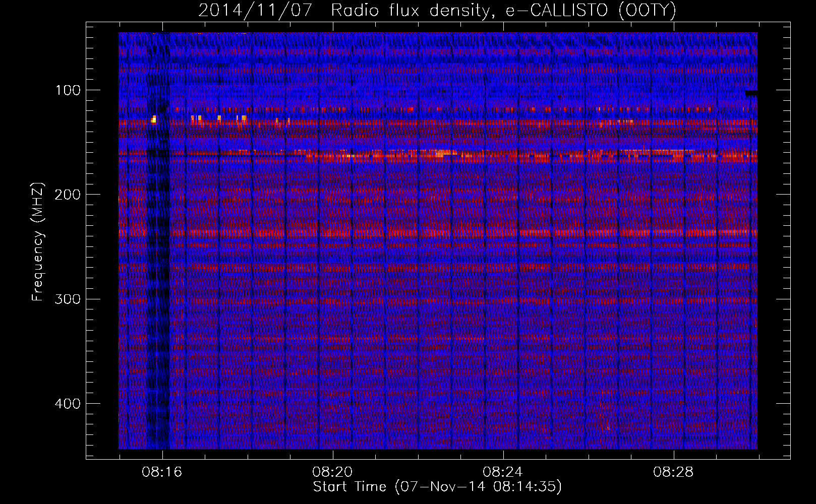Click the 'Frequency (MHZ)' axis label
The height and width of the screenshot is (504, 816).
click(x=38, y=241)
